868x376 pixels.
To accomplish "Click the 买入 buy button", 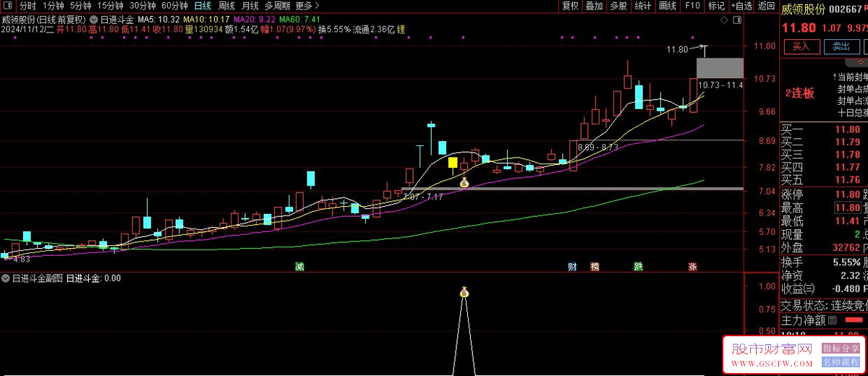I will tap(801, 46).
